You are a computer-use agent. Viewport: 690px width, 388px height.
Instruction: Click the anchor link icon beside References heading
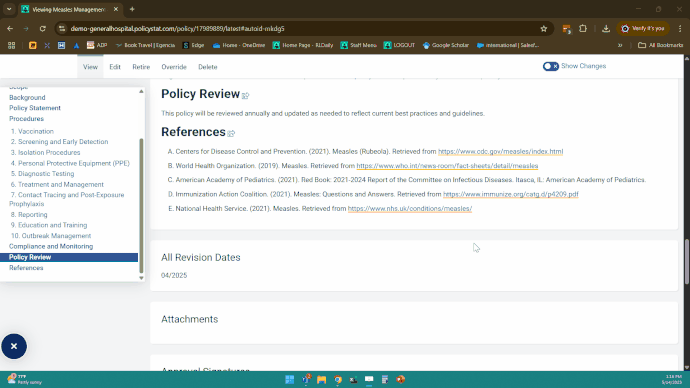231,133
